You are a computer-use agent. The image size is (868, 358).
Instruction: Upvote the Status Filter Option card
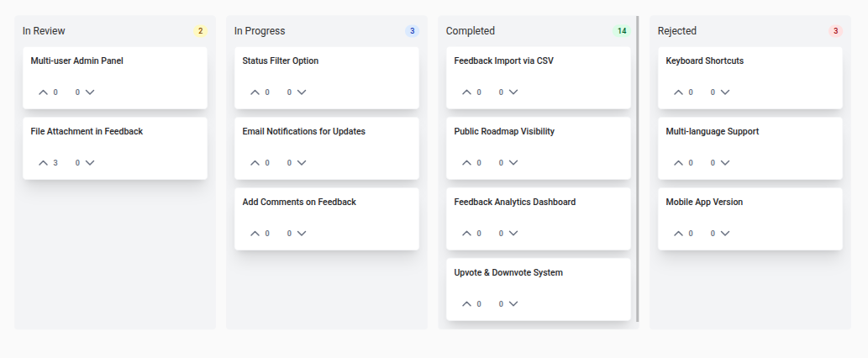[x=255, y=92]
